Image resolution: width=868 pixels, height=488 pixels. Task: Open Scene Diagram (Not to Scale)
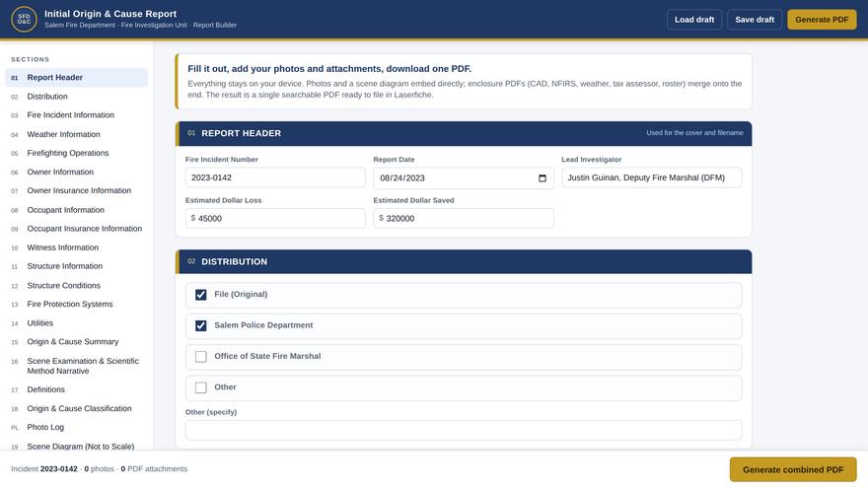(x=76, y=447)
